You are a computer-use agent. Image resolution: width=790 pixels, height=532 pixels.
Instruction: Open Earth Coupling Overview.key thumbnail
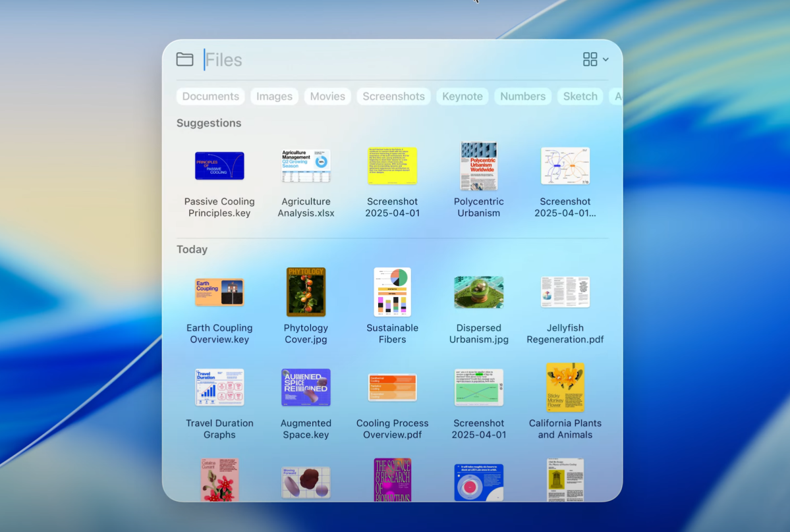(219, 292)
